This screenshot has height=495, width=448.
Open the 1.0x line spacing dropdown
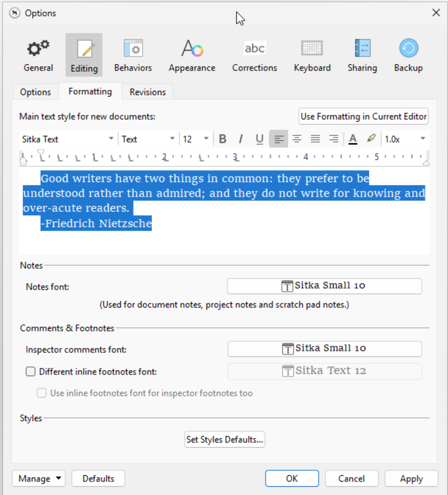click(405, 139)
